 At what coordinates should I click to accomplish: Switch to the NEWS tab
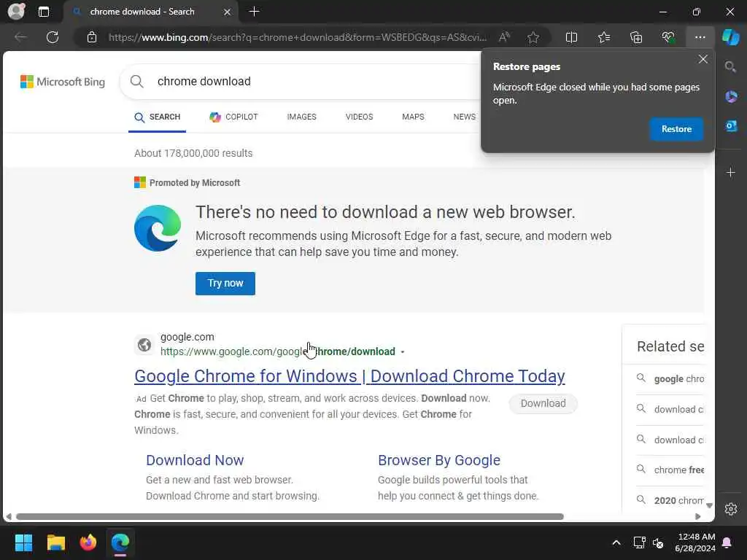[x=464, y=117]
